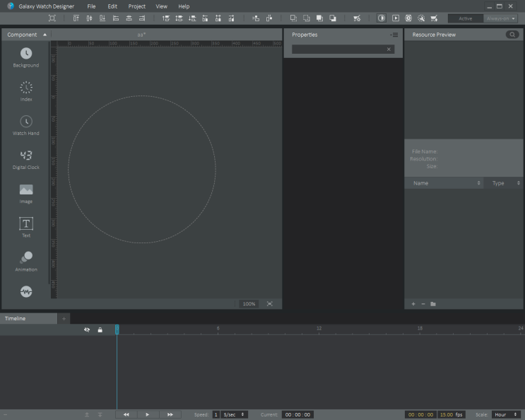Sort resources by Name column
This screenshot has height=420, width=525.
444,183
